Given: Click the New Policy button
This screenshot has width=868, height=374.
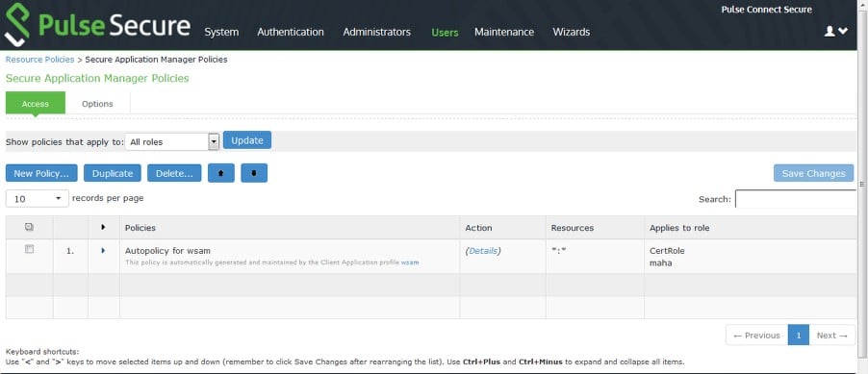Looking at the screenshot, I should (41, 173).
